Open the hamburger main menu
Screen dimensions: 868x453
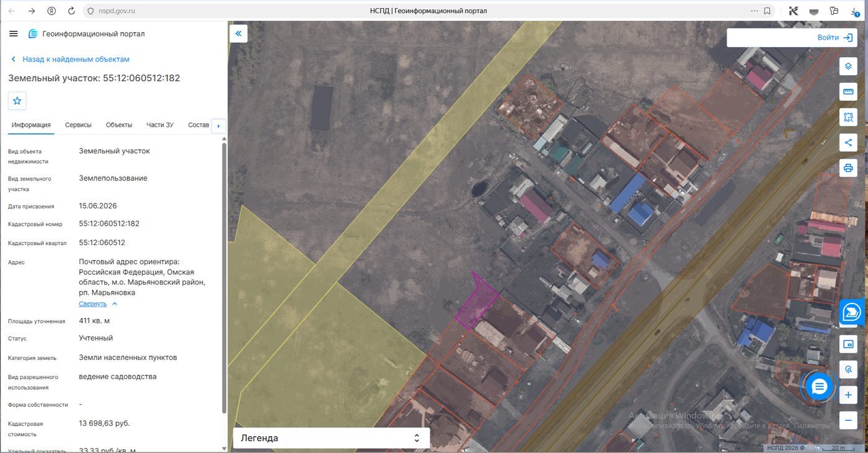(14, 34)
